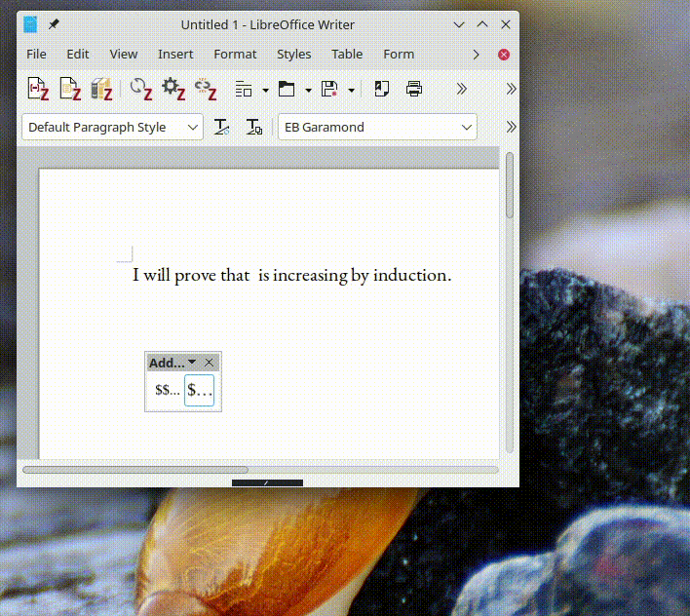Expand formatting toolbar overflow chevron
Screen dimensions: 690x616
(511, 127)
